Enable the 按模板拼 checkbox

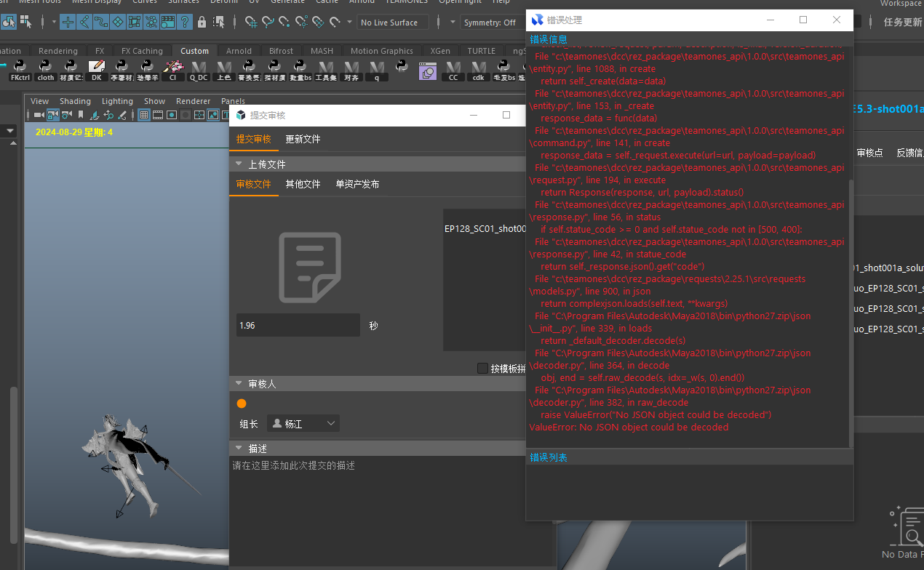pyautogui.click(x=482, y=369)
